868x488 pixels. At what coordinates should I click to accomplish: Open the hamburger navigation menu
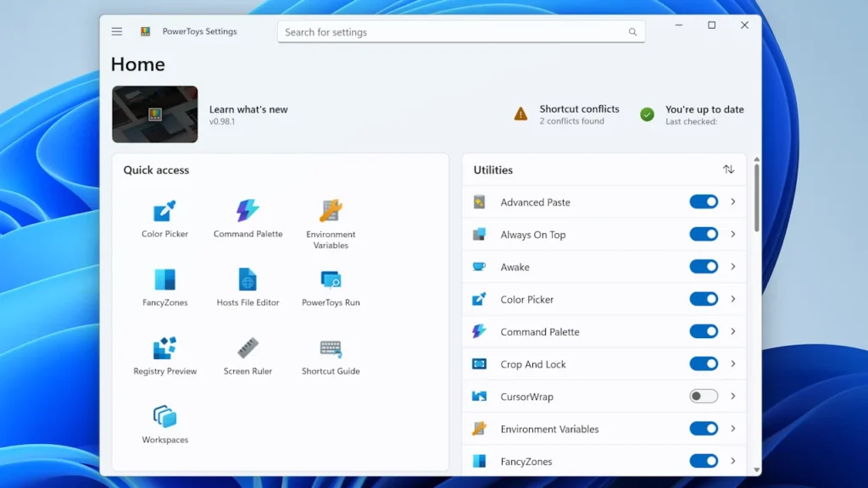tap(116, 31)
